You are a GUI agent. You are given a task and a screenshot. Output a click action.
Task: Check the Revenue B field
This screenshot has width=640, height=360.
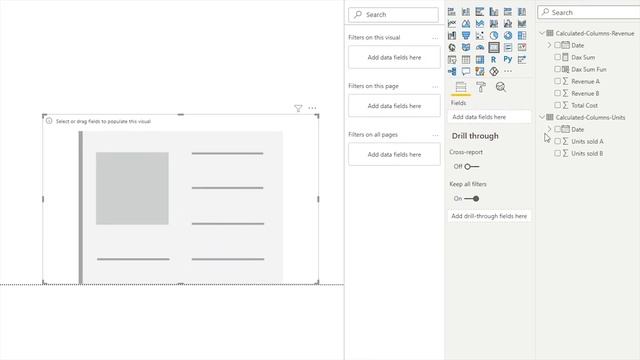(557, 93)
